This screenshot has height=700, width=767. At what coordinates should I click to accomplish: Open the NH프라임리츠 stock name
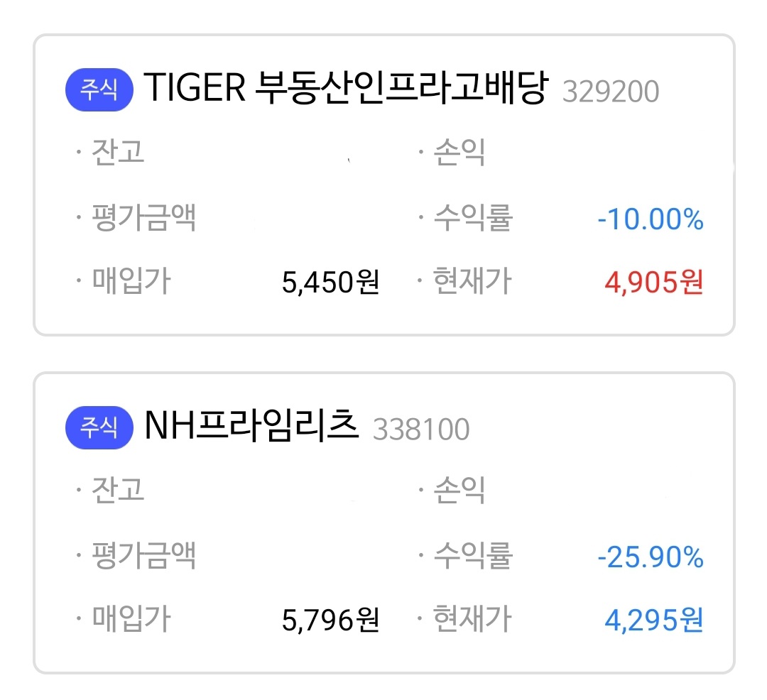coord(251,427)
